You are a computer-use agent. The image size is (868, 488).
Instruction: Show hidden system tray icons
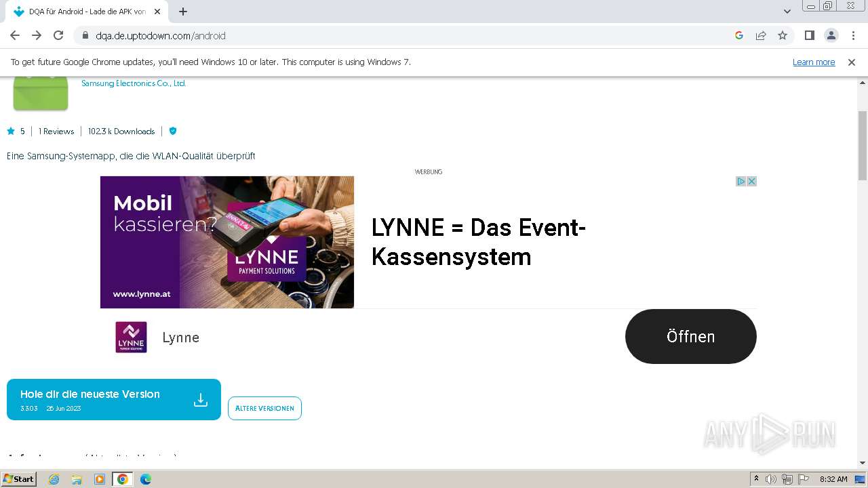point(756,479)
